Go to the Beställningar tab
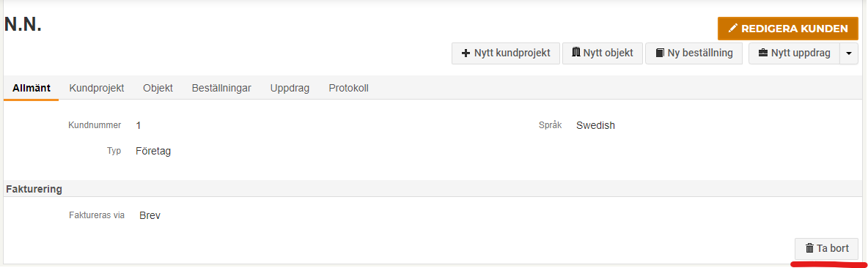The height and width of the screenshot is (268, 868). coord(221,88)
